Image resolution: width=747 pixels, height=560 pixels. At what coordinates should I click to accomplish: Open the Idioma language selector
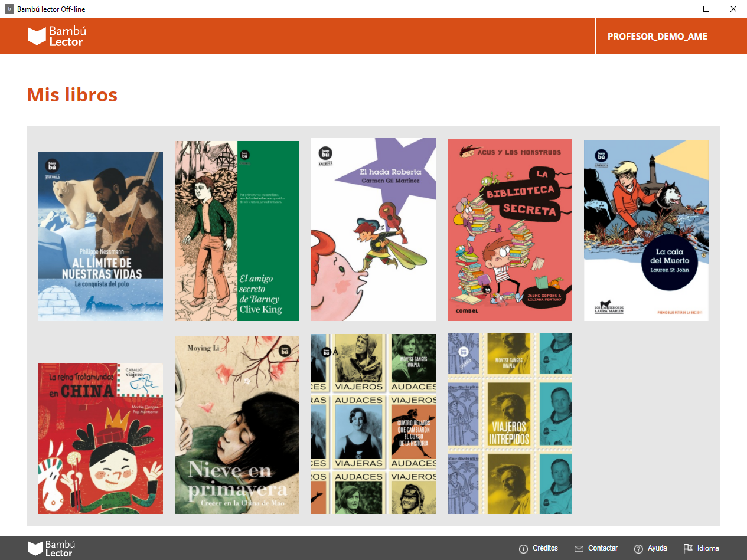click(707, 548)
